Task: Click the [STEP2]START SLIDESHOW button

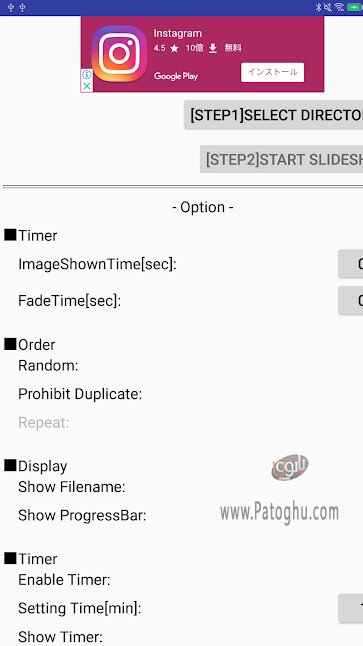Action: coord(281,159)
